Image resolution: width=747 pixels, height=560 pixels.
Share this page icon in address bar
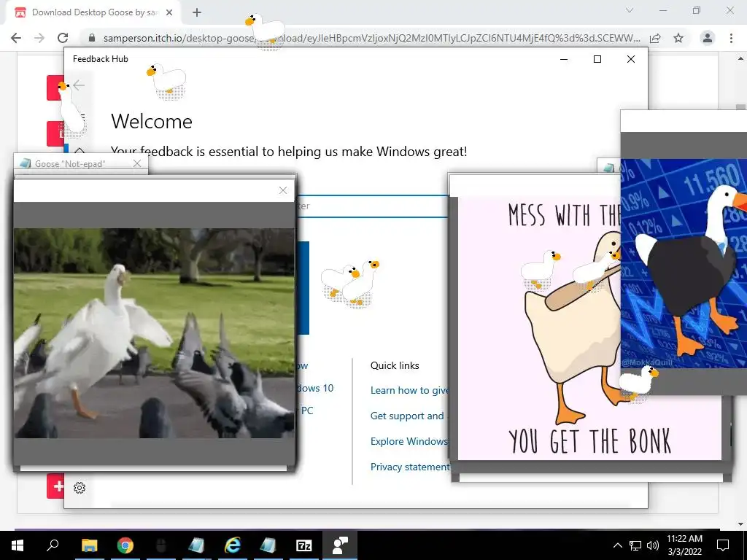coord(655,38)
